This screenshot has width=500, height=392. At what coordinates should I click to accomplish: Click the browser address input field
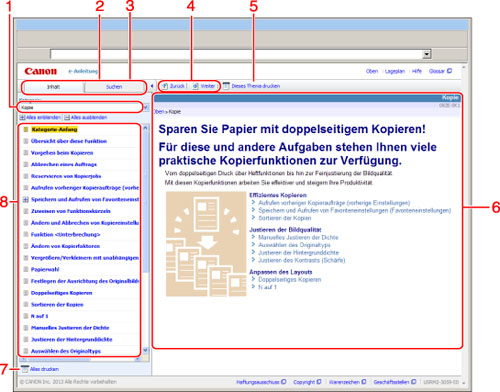(x=236, y=54)
